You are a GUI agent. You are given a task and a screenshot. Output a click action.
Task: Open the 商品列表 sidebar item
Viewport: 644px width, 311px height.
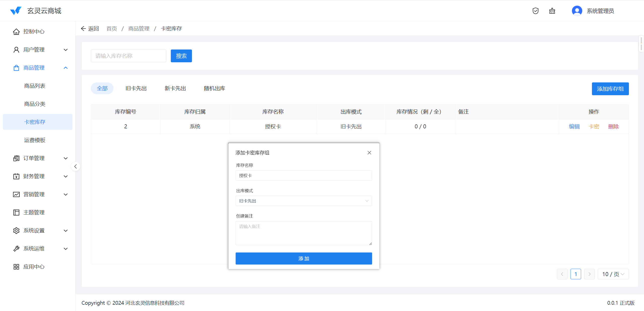pos(35,86)
